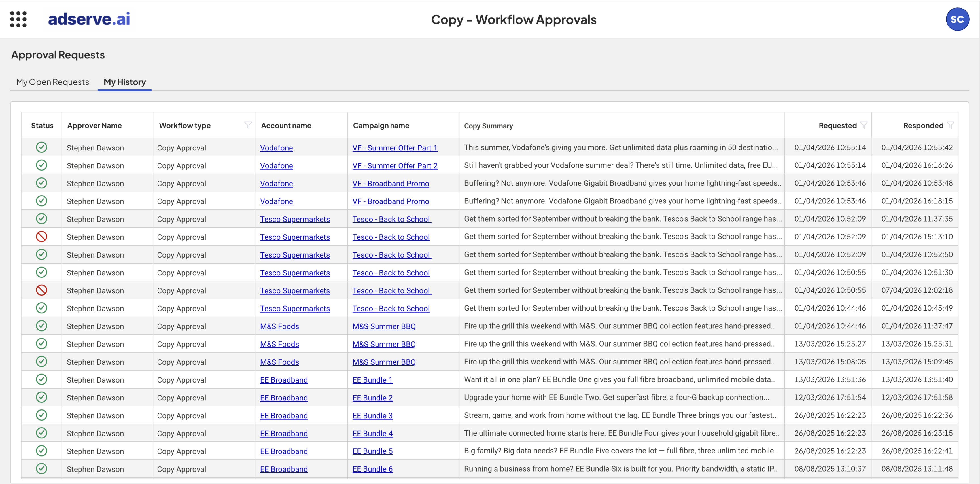Viewport: 980px width, 484px height.
Task: Click approved status icon for VF - Summer Offer Part 2
Action: (x=41, y=165)
